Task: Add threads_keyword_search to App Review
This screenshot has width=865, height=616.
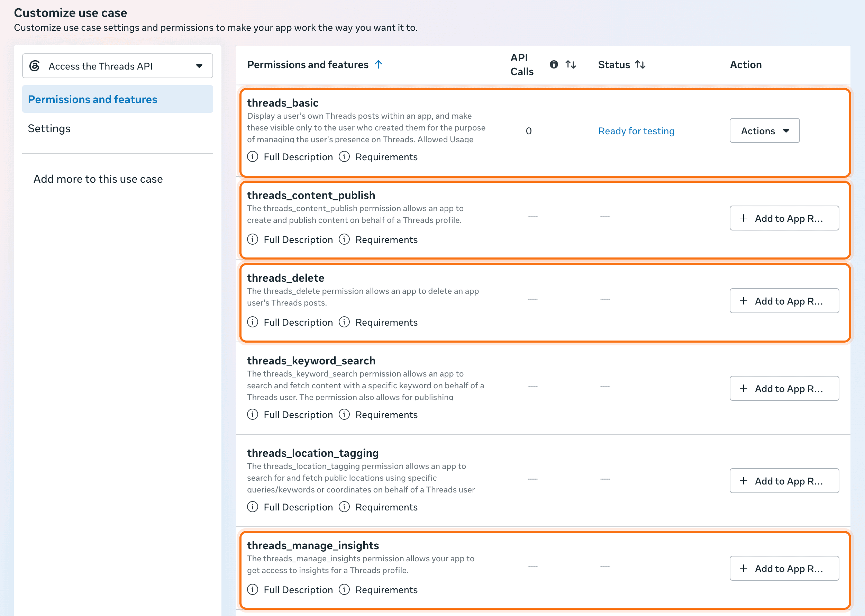Action: point(784,388)
